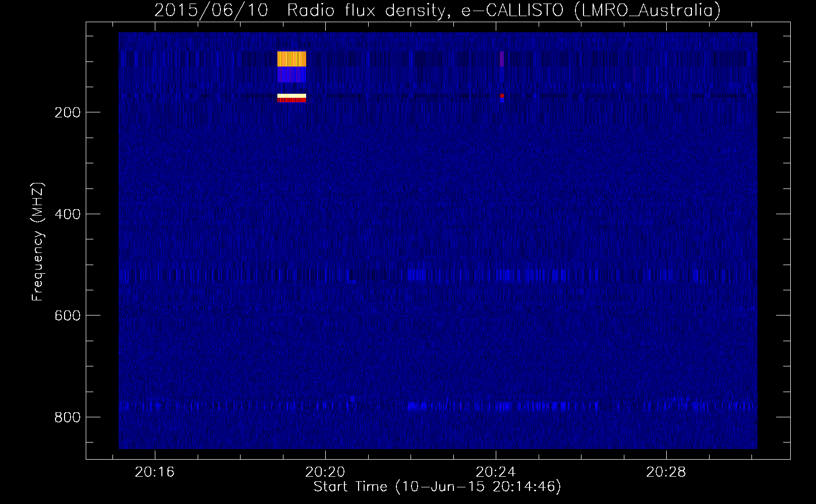Click the small red burst spot near 20:24
This screenshot has width=816, height=504.
502,96
